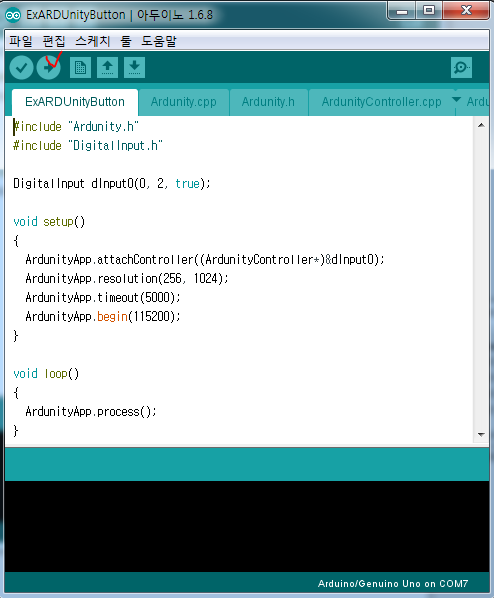Viewport: 494px width, 598px height.
Task: Switch to the ArdunityController.cpp tab
Action: (381, 102)
